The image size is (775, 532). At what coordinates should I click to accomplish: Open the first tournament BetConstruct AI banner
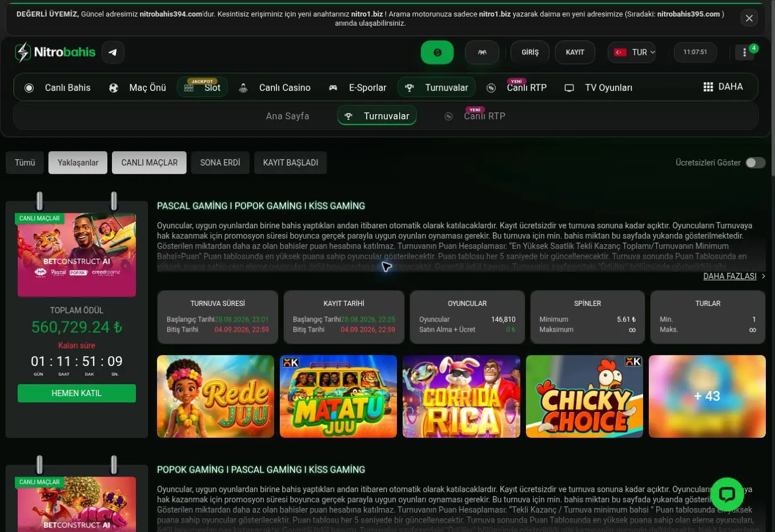(x=77, y=255)
